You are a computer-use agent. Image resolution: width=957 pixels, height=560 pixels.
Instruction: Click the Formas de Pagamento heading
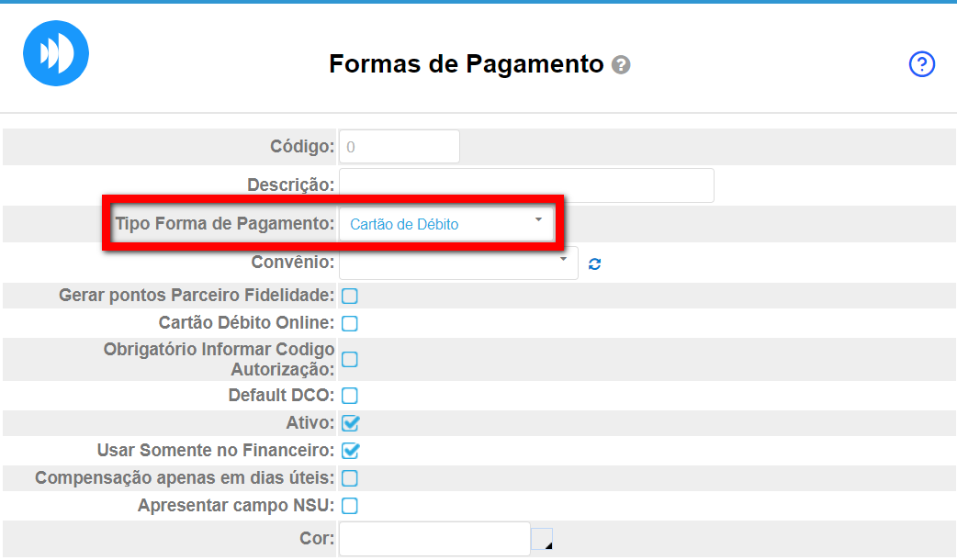(x=466, y=64)
